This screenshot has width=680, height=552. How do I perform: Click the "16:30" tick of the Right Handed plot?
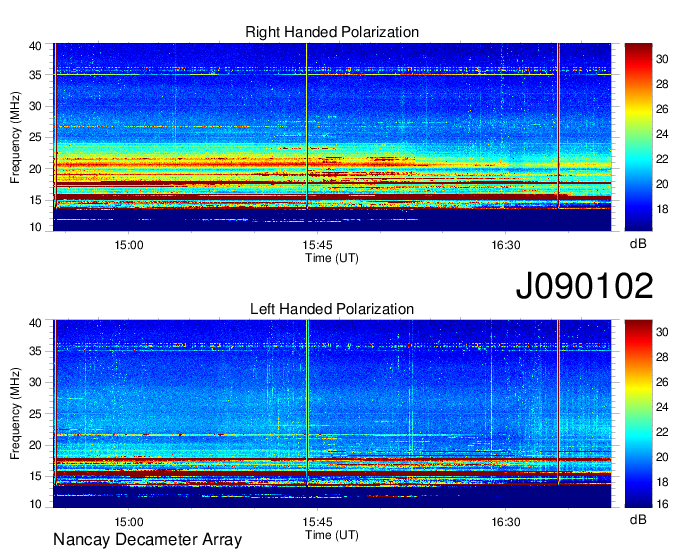pyautogui.click(x=506, y=245)
